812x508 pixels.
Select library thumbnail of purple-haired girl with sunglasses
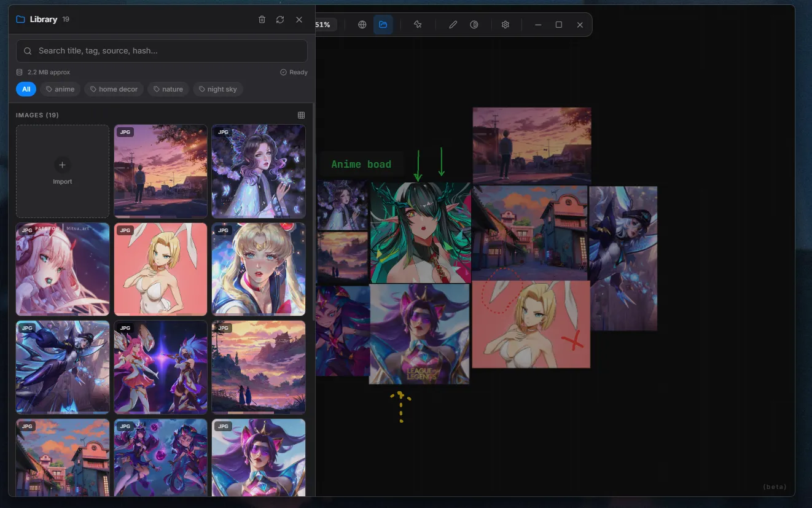(259, 458)
